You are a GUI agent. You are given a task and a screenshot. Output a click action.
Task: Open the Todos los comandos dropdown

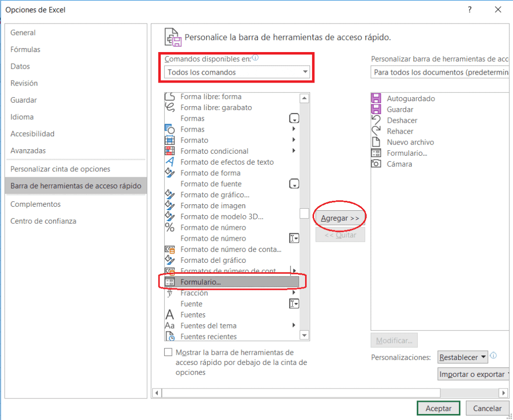(237, 72)
